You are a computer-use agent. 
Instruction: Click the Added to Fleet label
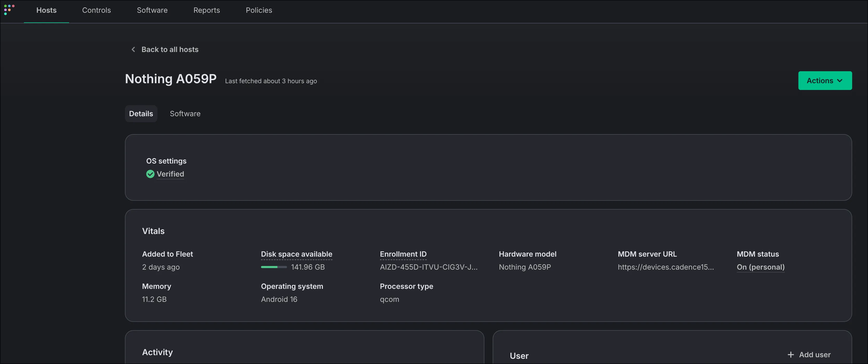point(168,254)
